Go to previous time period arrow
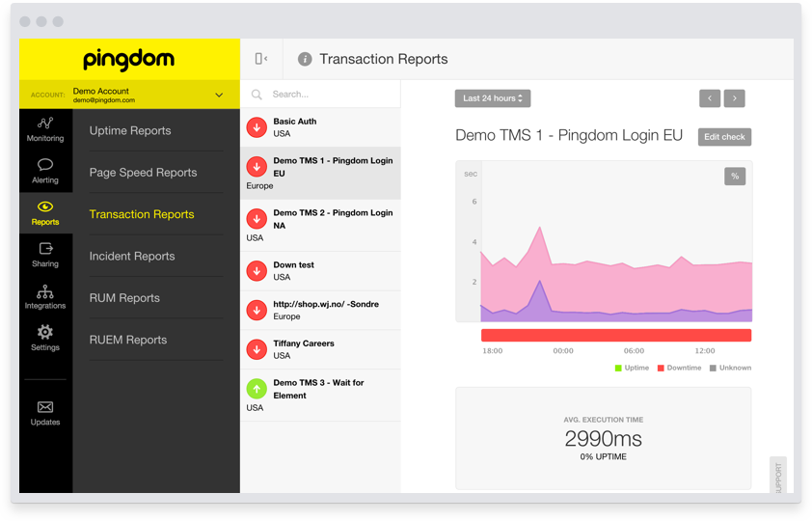The image size is (812, 521). click(710, 98)
